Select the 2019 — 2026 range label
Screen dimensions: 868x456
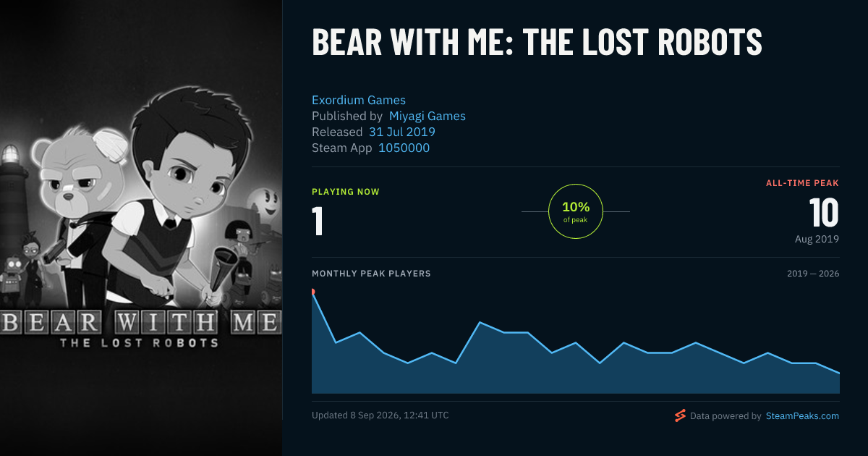click(813, 274)
